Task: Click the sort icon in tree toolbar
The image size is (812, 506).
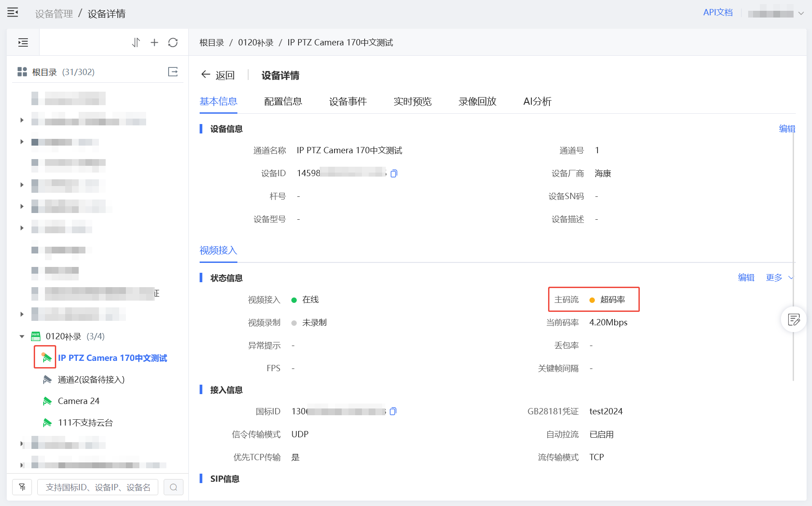Action: point(136,43)
